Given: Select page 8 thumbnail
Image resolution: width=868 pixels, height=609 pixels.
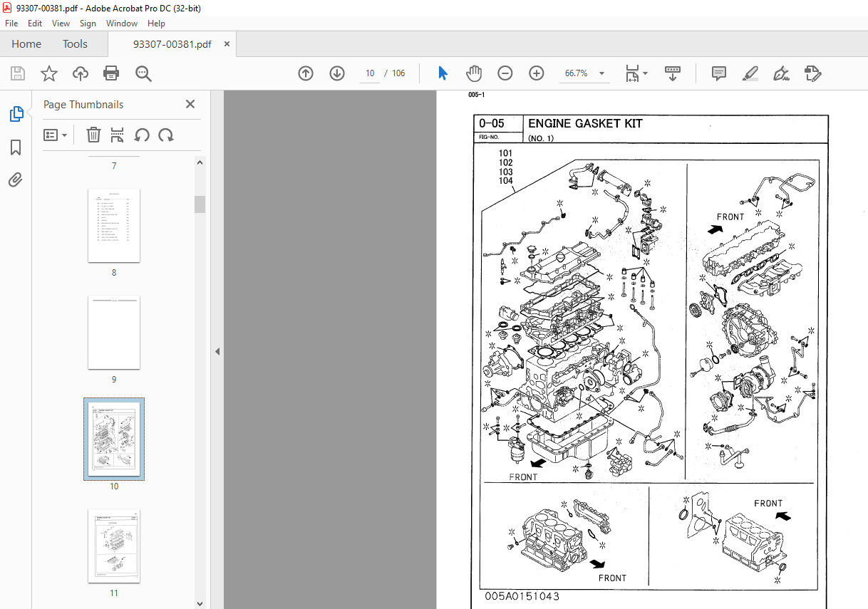Looking at the screenshot, I should [114, 225].
